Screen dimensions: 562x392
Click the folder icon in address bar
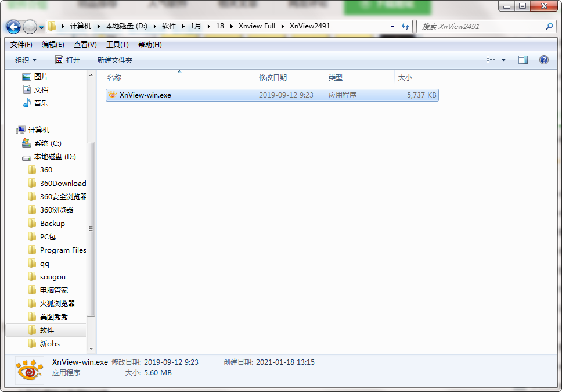52,26
